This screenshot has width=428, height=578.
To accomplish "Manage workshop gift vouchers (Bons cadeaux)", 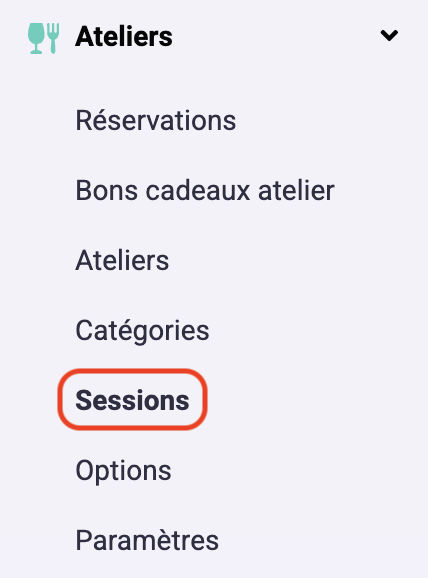I will click(205, 191).
